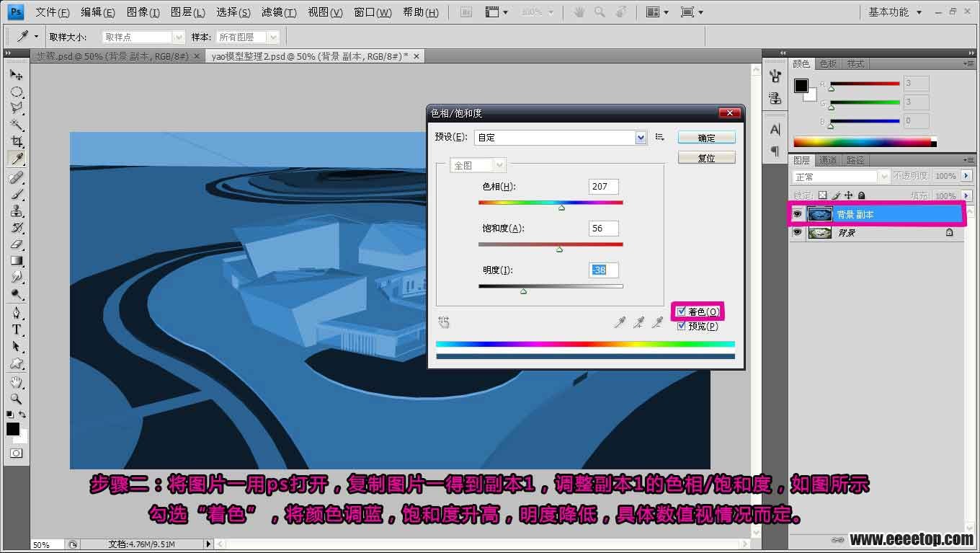Select the Hand tool in toolbox
980x553 pixels.
click(x=16, y=382)
